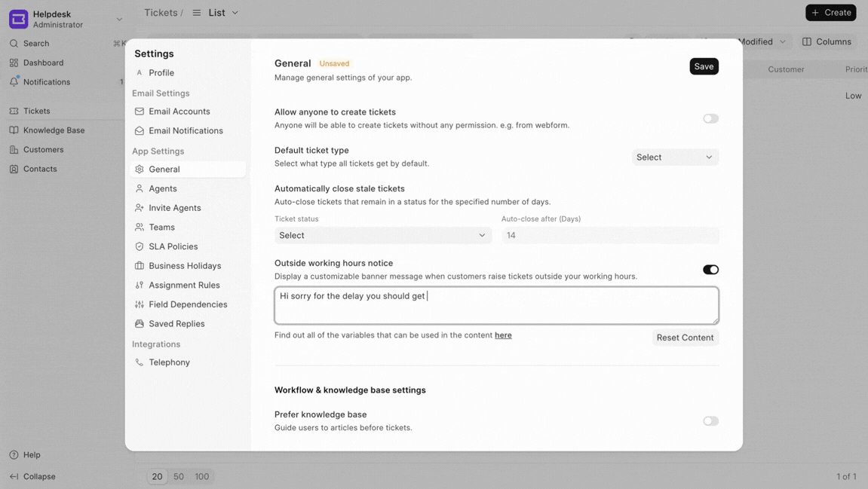The height and width of the screenshot is (489, 868).
Task: Click the Saved Replies icon
Action: click(x=140, y=324)
